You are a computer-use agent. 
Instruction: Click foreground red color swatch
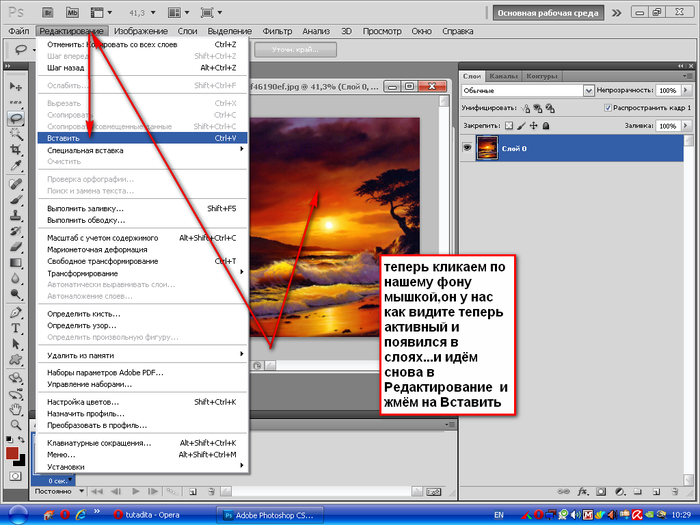12,453
